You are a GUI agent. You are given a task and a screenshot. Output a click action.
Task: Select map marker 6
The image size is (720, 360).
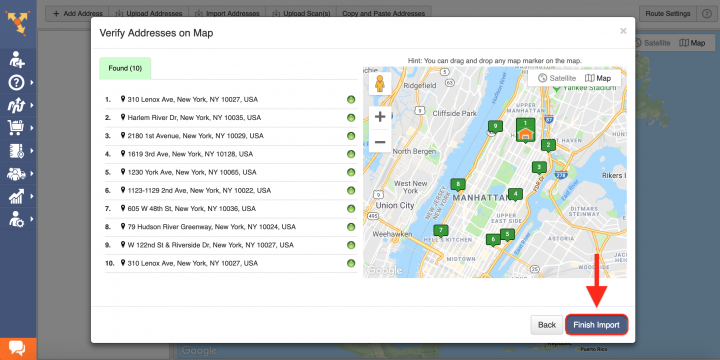[x=493, y=240]
